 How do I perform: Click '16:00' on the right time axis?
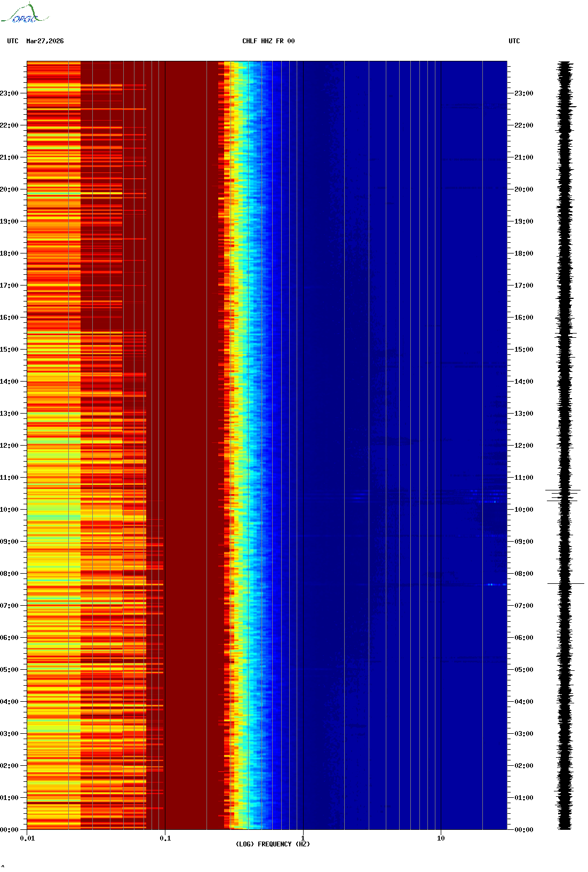tap(524, 318)
